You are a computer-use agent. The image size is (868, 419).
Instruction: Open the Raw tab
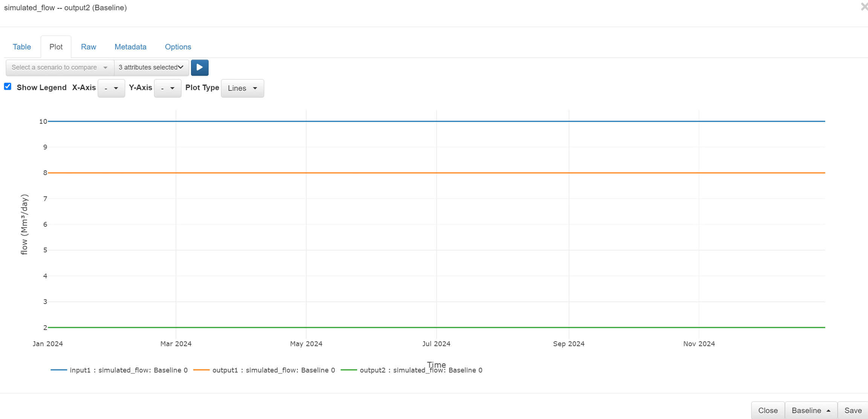(x=89, y=47)
